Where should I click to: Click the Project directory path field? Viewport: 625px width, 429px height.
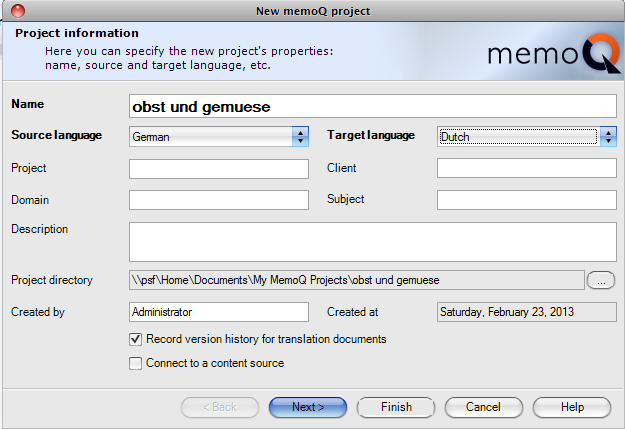(356, 280)
